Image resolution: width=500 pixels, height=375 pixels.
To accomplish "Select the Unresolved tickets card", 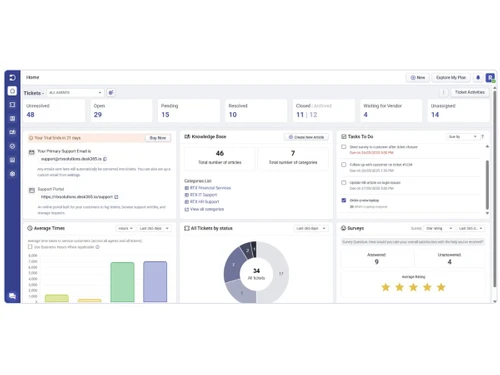I will [x=54, y=110].
